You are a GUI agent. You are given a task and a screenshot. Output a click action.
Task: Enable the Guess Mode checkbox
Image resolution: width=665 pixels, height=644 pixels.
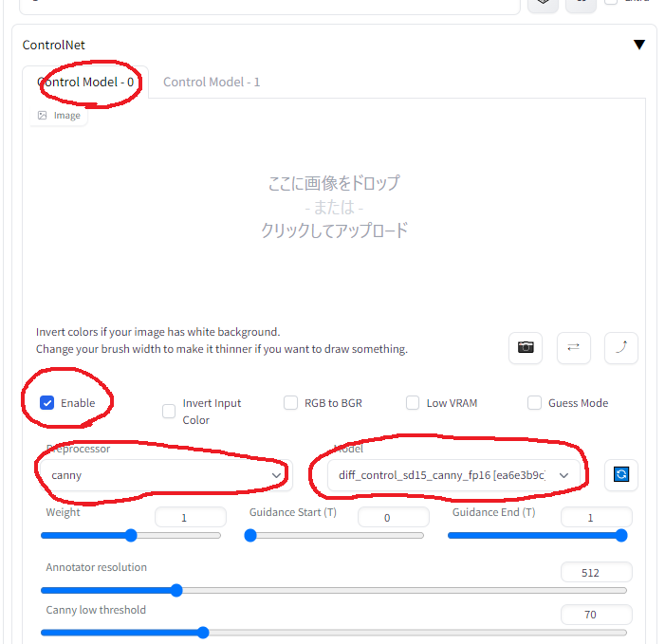pyautogui.click(x=534, y=403)
